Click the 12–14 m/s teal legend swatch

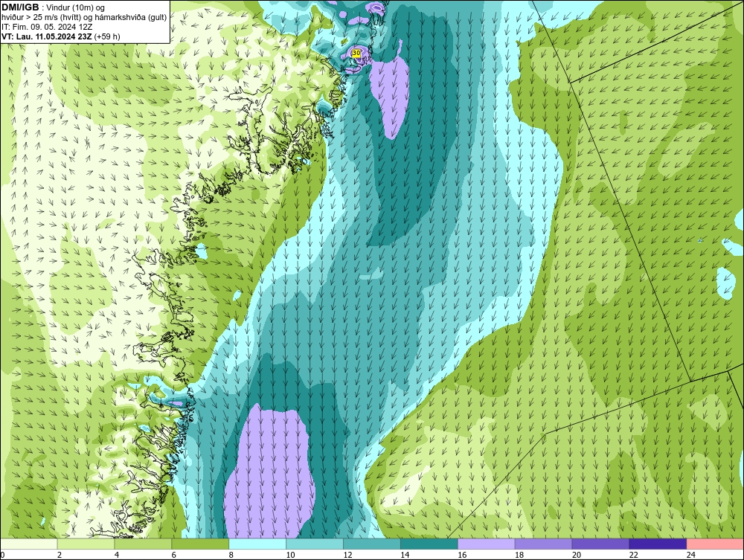pos(372,544)
